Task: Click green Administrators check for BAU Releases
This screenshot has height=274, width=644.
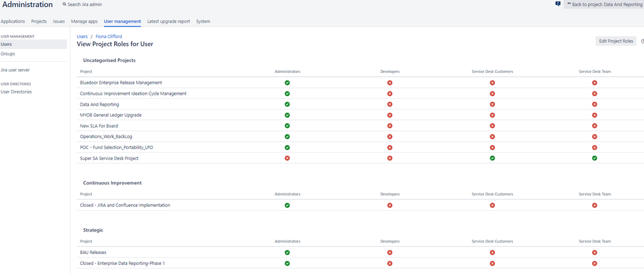Action: [287, 252]
